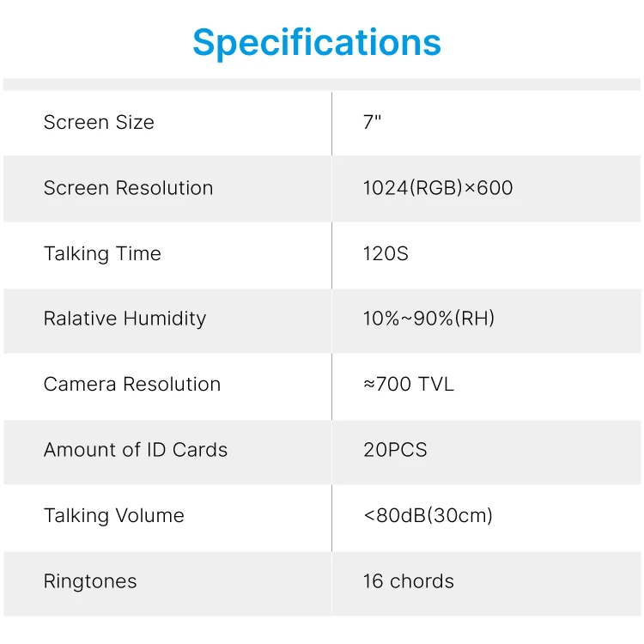This screenshot has height=644, width=644.
Task: Click the word Humidity in the table
Action: (x=165, y=319)
